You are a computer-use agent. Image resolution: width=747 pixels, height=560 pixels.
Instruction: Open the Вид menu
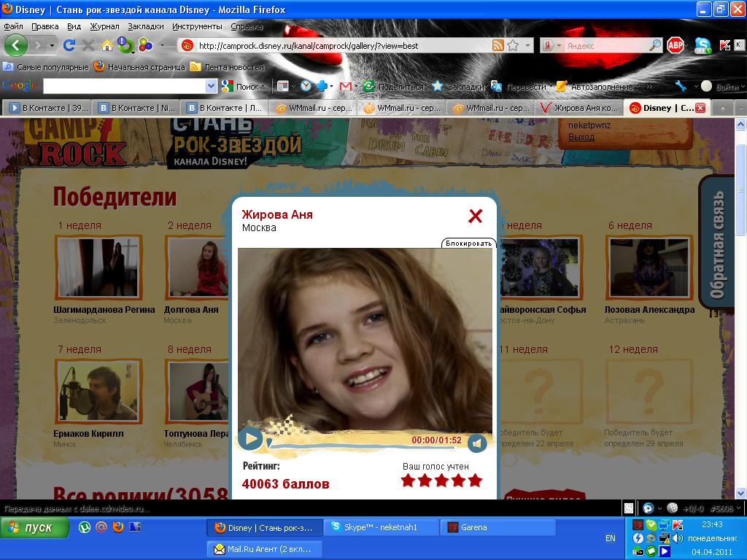(x=74, y=26)
